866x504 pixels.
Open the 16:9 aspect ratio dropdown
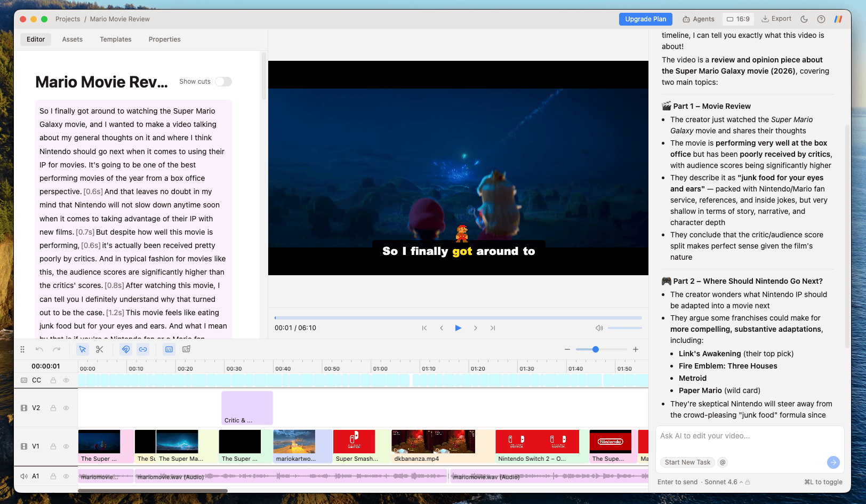738,19
